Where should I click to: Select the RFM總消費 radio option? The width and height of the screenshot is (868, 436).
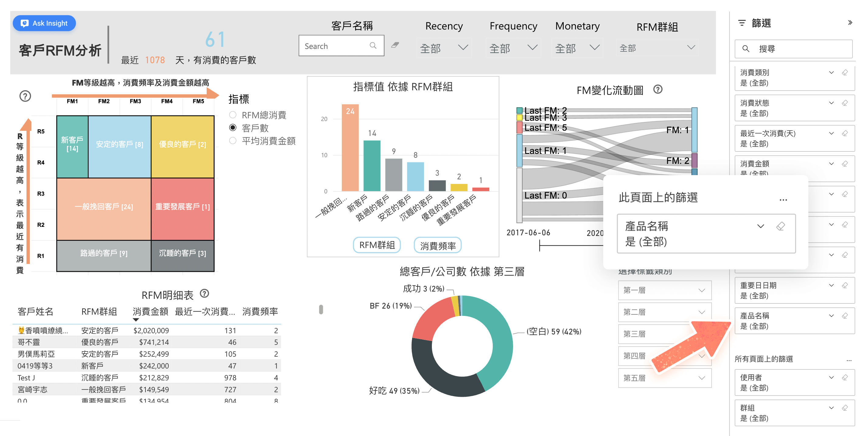click(233, 115)
